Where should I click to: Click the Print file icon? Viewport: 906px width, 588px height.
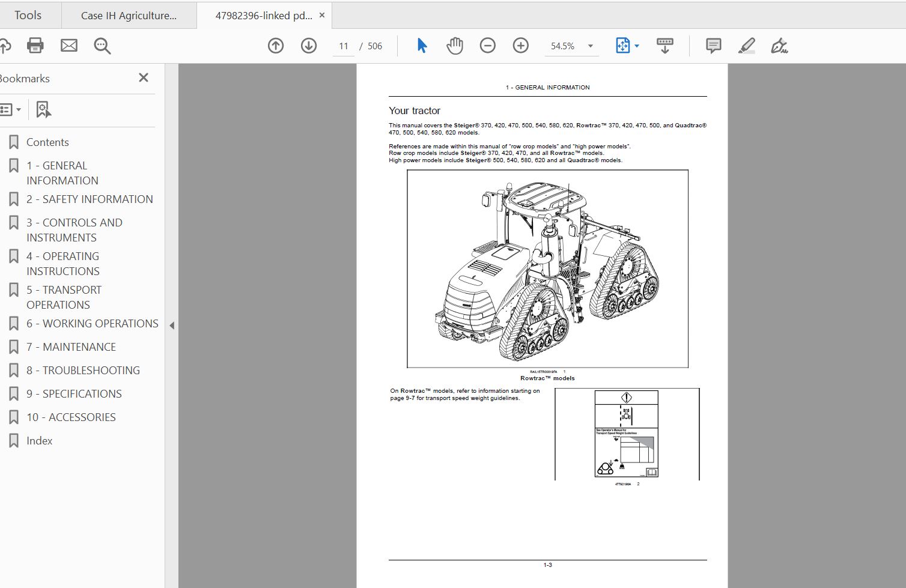click(x=35, y=46)
